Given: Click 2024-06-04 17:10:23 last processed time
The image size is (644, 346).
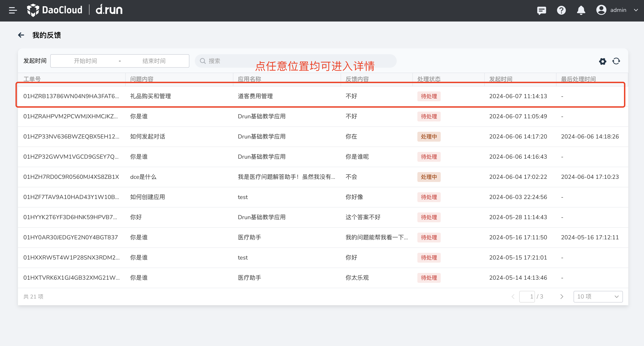Looking at the screenshot, I should (x=590, y=177).
